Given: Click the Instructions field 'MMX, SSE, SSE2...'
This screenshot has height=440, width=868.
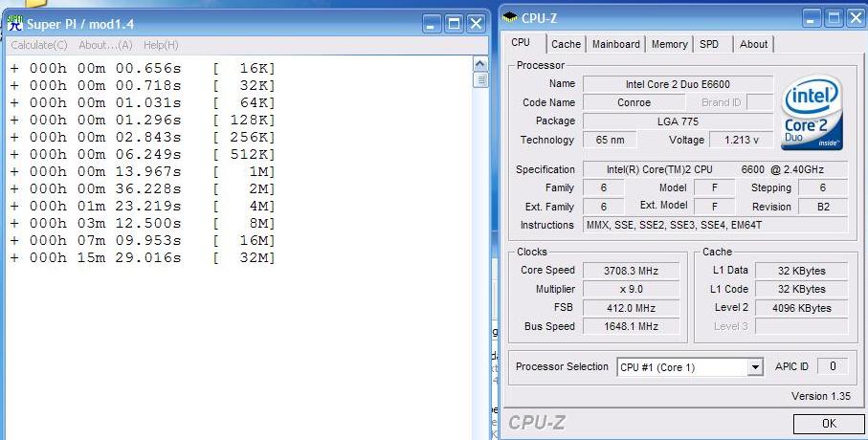Looking at the screenshot, I should [x=715, y=225].
